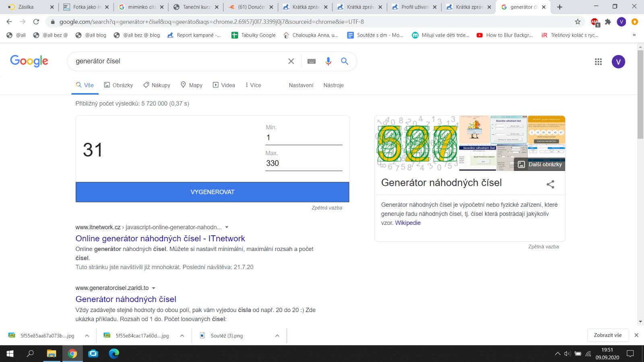Clear the search box with the X icon
644x362 pixels.
pyautogui.click(x=291, y=61)
